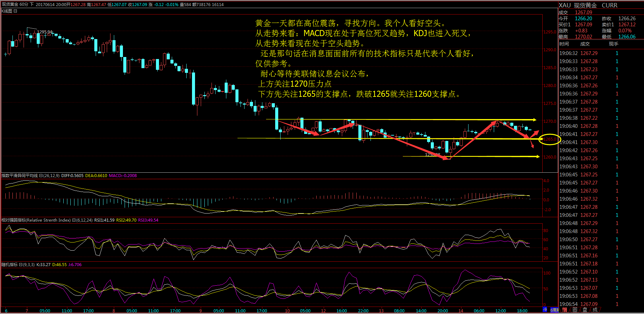Click the K:33.27 value
This screenshot has width=644, height=314.
(x=43, y=265)
